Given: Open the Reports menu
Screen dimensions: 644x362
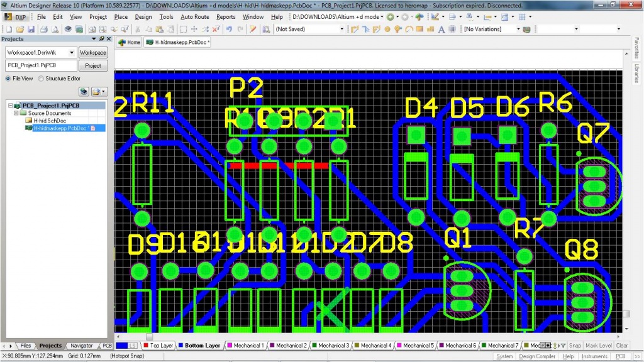Looking at the screenshot, I should coord(226,17).
